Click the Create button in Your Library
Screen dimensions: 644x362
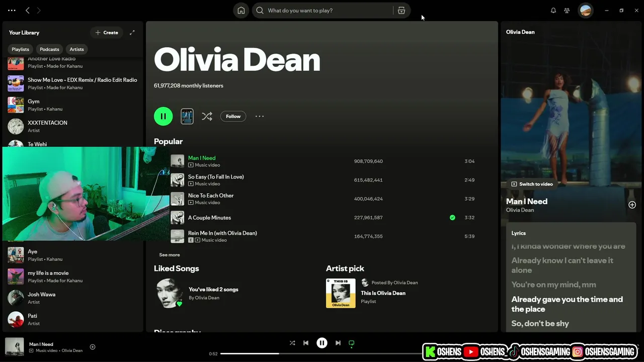(107, 33)
